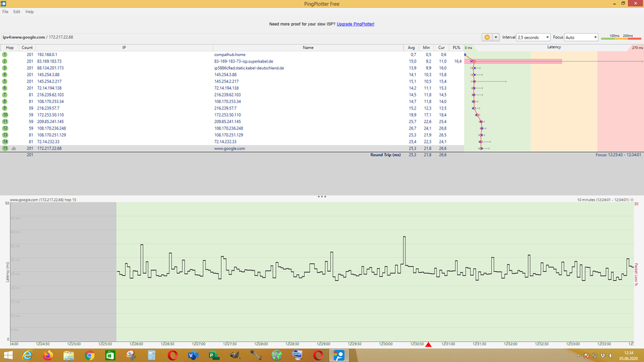Screen dimensions: 644x362
Task: Click the Round Trip (ms) summary label
Action: 385,155
